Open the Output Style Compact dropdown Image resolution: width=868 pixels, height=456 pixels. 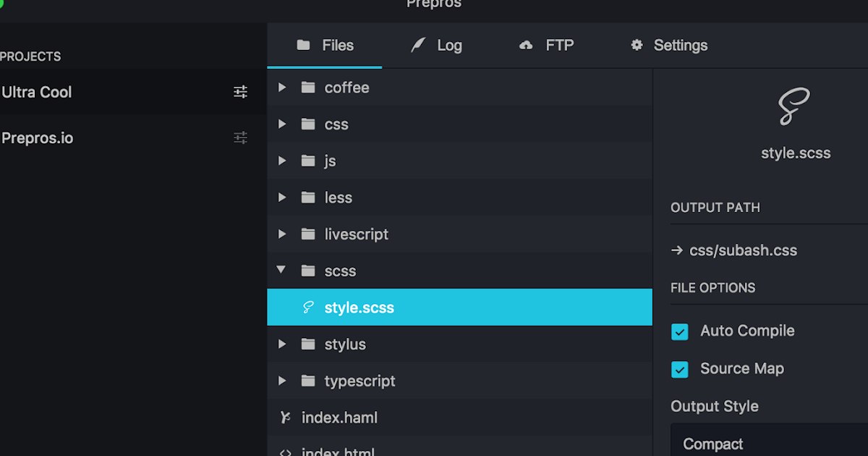[769, 440]
